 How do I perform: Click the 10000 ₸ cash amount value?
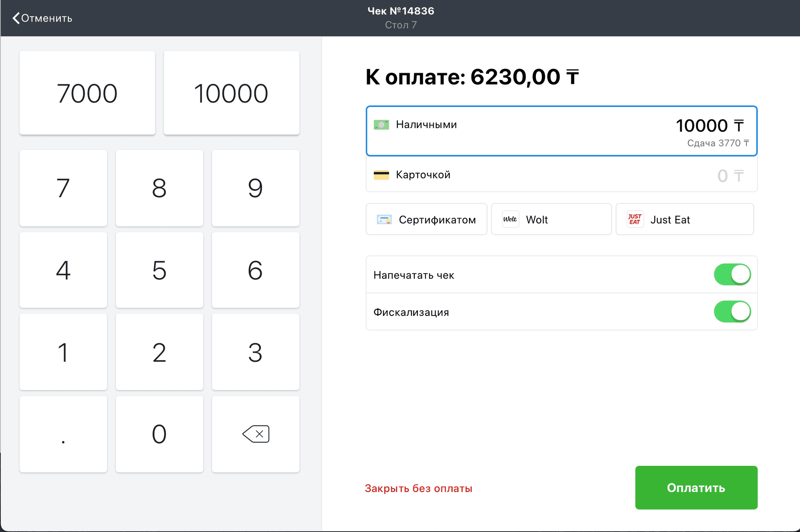click(x=710, y=126)
